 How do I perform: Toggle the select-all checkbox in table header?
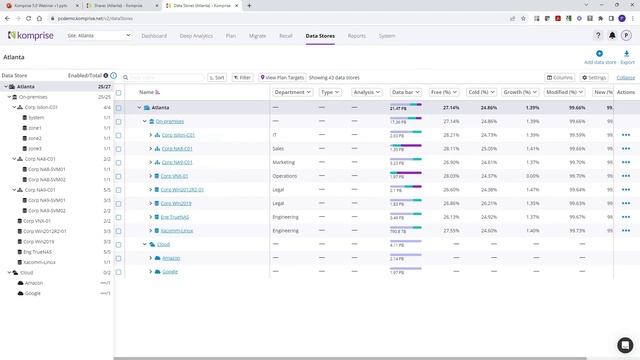coord(118,93)
